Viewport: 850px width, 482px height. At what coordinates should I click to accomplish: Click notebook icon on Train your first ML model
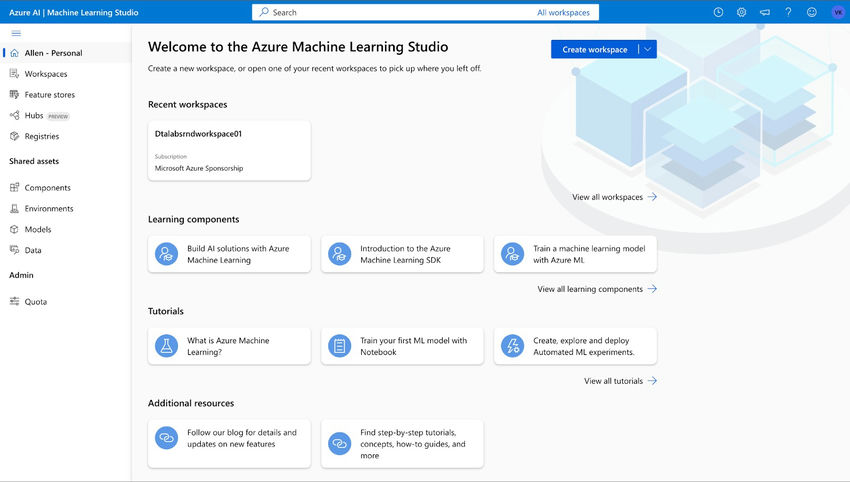pos(340,346)
